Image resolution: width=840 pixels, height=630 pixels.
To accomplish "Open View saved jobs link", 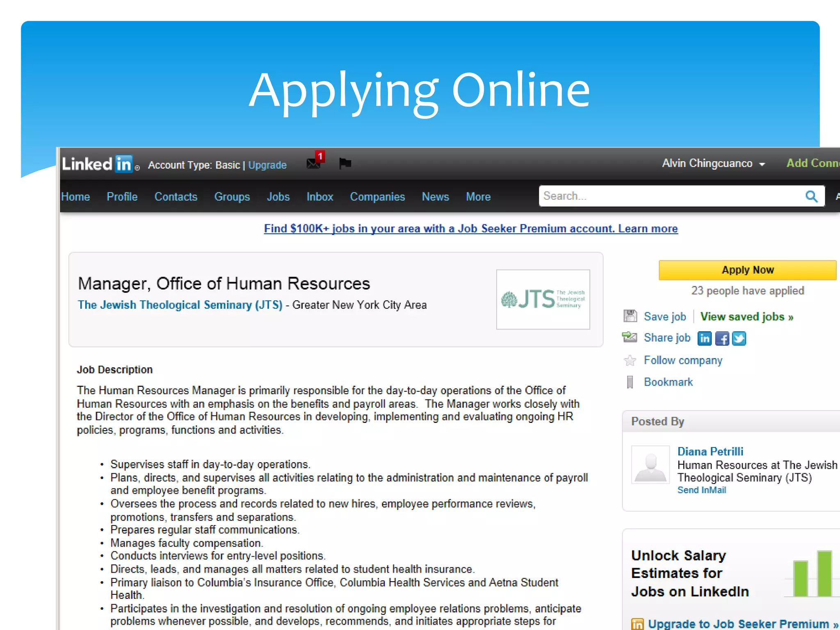I will [x=747, y=317].
